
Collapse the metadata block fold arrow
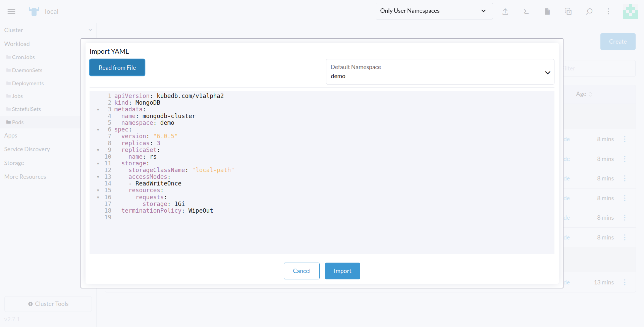[x=98, y=110]
